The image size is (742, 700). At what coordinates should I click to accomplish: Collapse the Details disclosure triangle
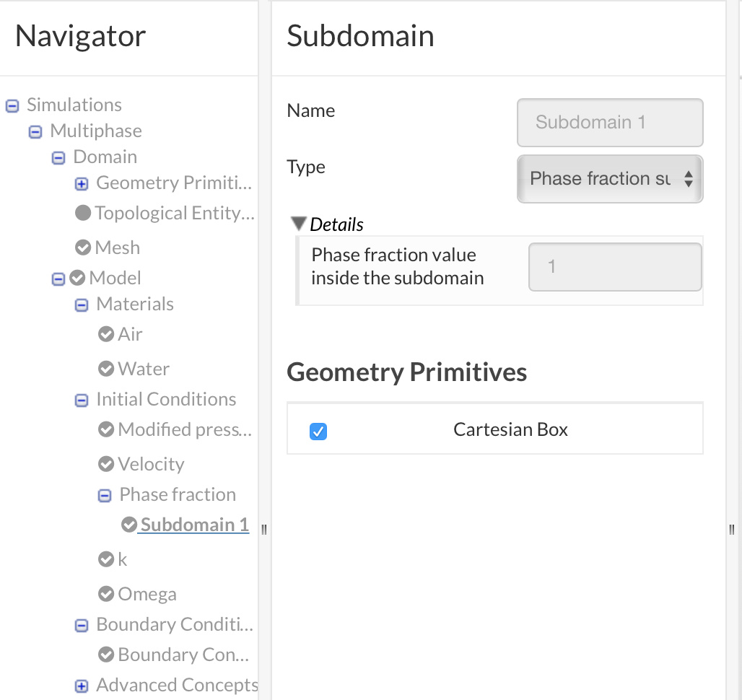[x=298, y=224]
